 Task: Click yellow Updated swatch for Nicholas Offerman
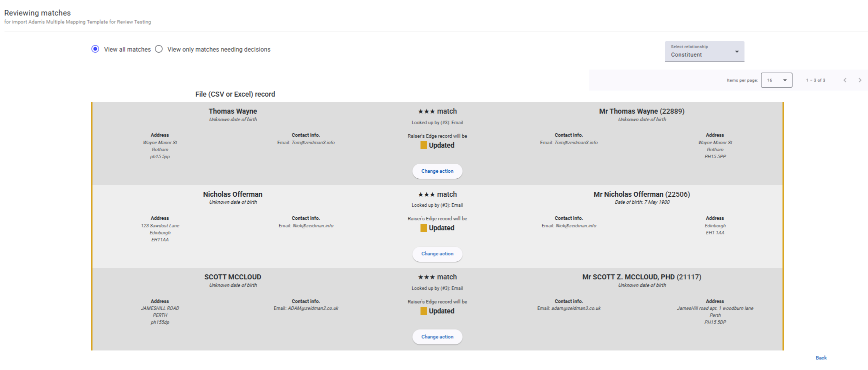[x=423, y=228]
